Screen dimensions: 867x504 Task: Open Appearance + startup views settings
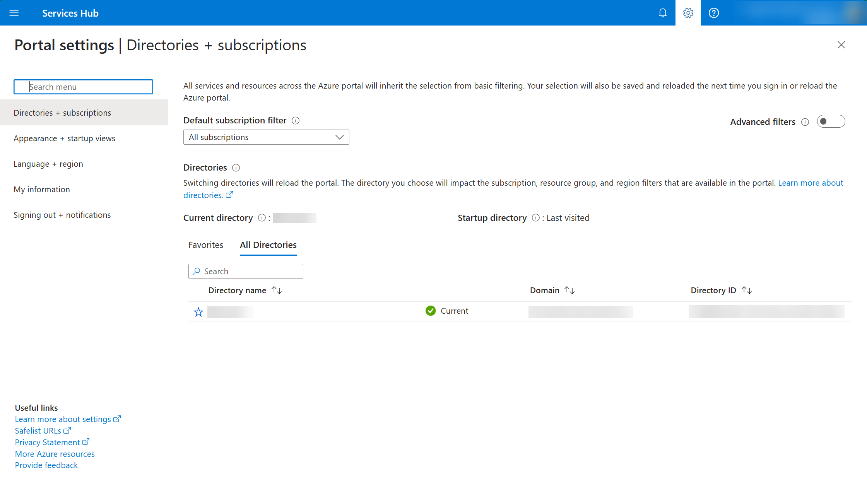[64, 138]
